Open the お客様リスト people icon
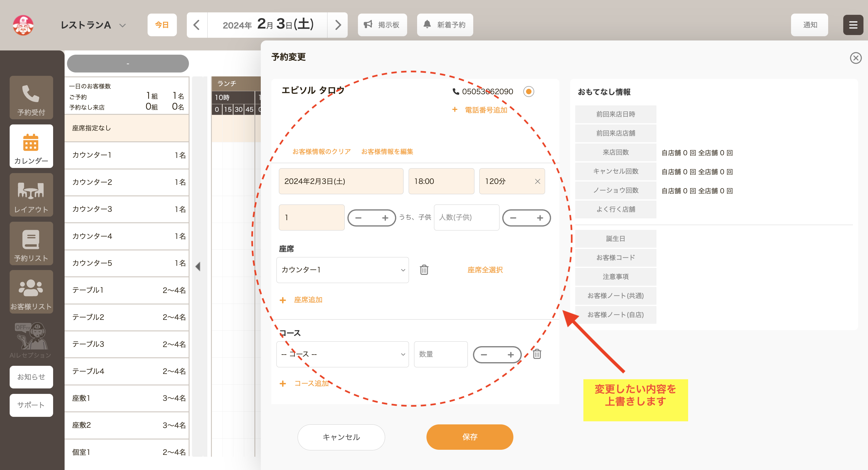Image resolution: width=868 pixels, height=470 pixels. click(x=31, y=292)
